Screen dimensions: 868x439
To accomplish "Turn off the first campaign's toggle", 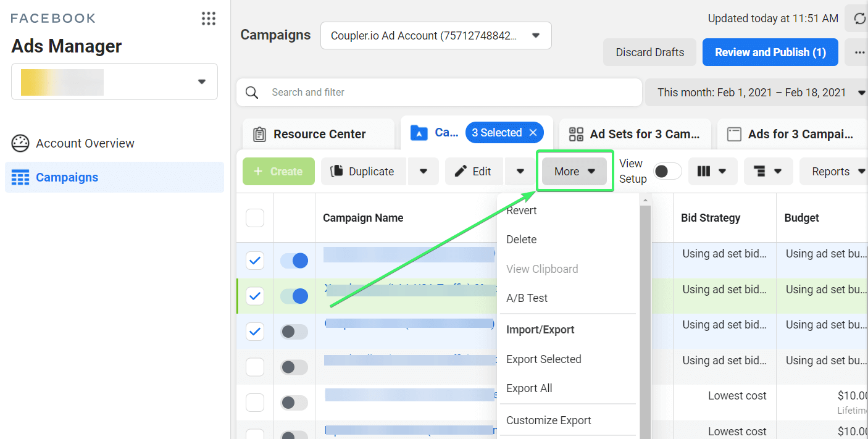I will [x=294, y=261].
